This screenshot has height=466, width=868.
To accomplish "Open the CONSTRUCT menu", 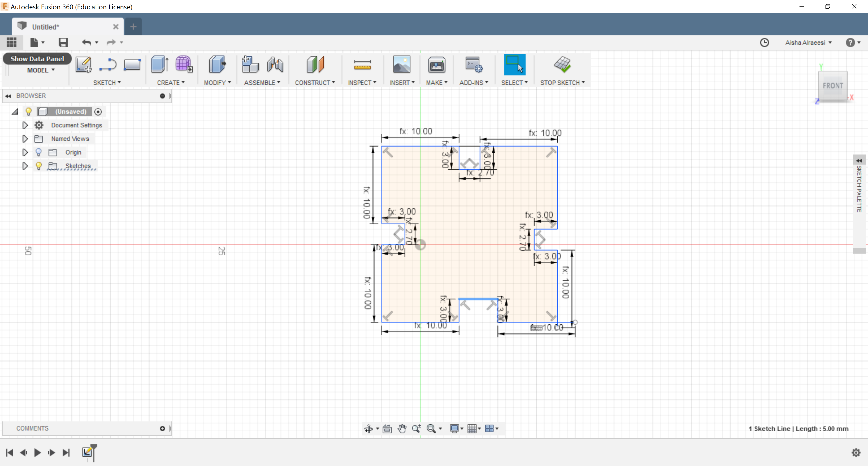I will pos(314,83).
